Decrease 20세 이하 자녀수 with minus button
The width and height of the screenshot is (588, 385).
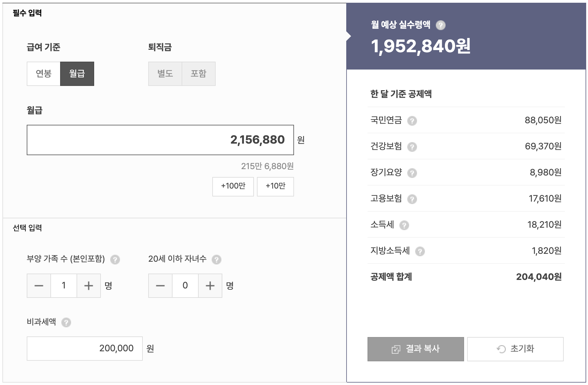point(160,286)
